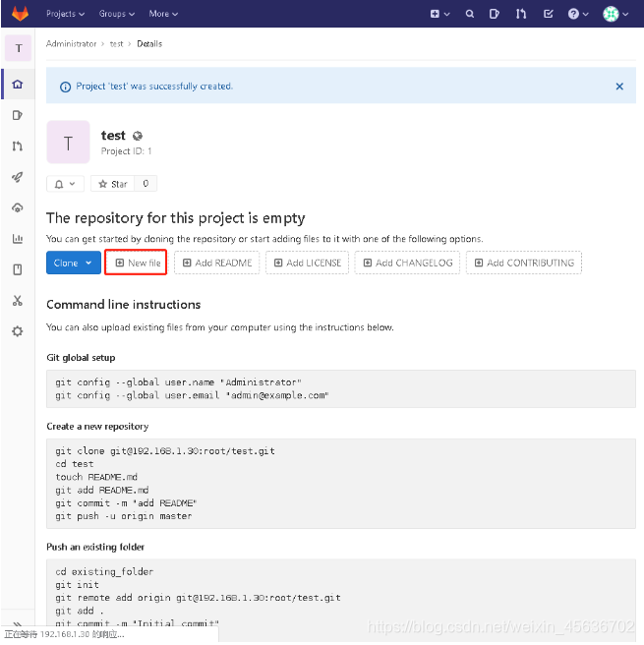Click the git config user.name line
The height and width of the screenshot is (645, 644).
coord(179,382)
